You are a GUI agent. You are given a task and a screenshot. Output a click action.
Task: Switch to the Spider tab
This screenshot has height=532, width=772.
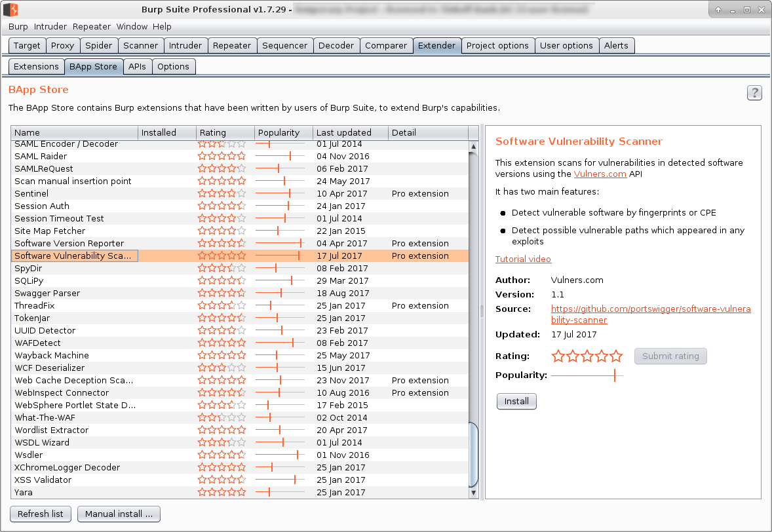[x=99, y=45]
